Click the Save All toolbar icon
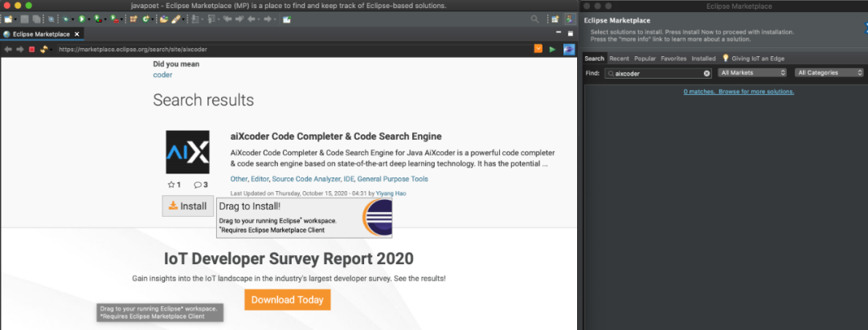Viewport: 868px width, 330px height. 36,18
